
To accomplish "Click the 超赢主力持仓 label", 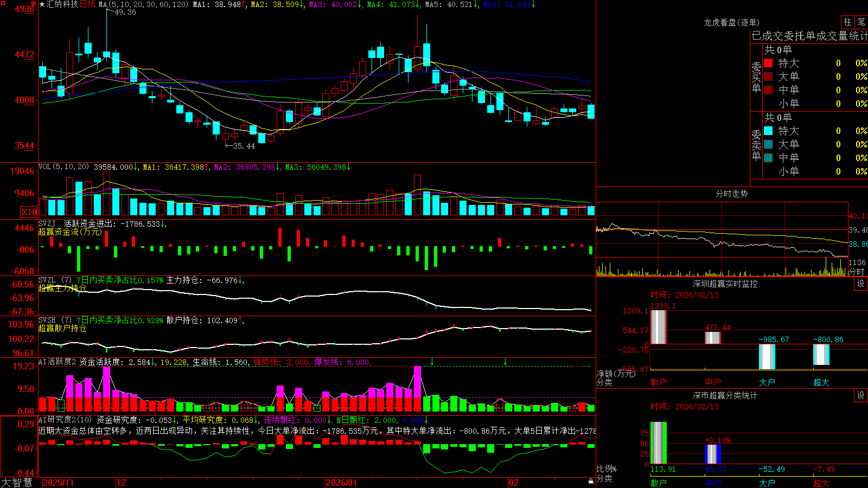I will click(62, 288).
